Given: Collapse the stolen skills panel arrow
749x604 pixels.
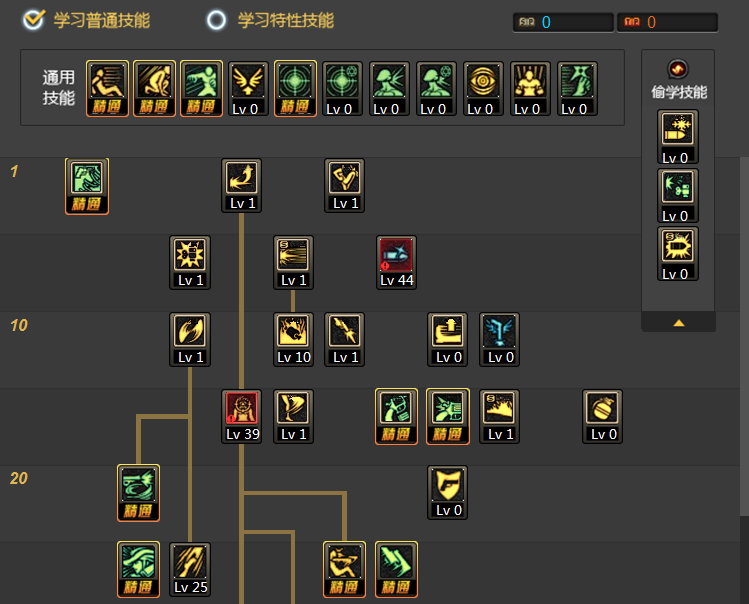Looking at the screenshot, I should (x=678, y=323).
